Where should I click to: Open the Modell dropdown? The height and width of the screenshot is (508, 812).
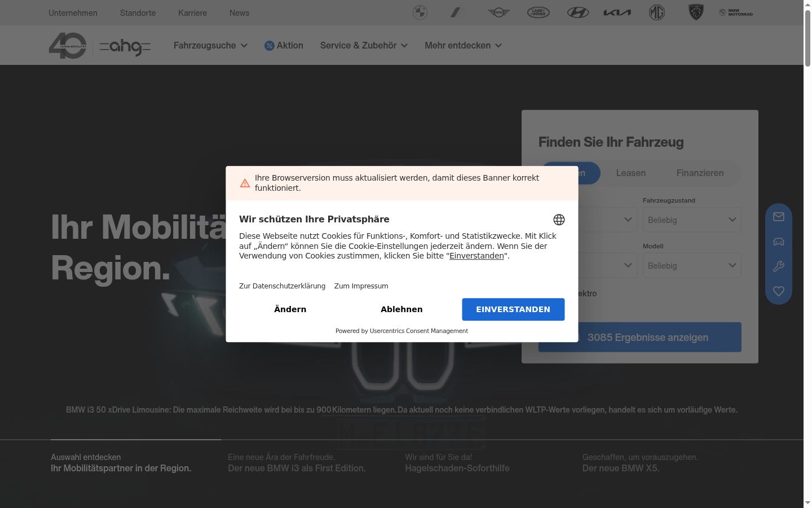[x=692, y=265]
